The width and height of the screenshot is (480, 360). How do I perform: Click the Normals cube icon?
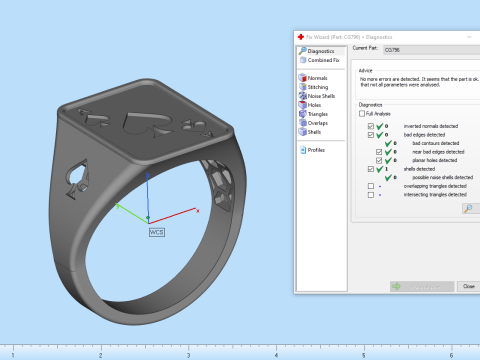(x=303, y=78)
